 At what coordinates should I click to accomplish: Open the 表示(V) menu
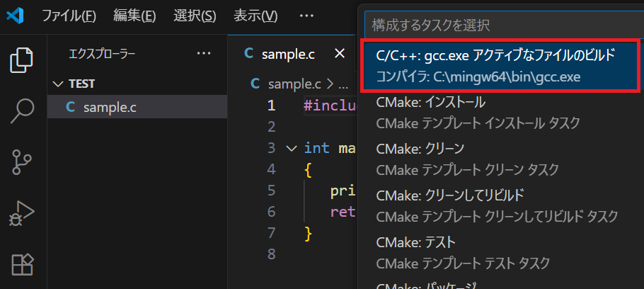tap(255, 16)
